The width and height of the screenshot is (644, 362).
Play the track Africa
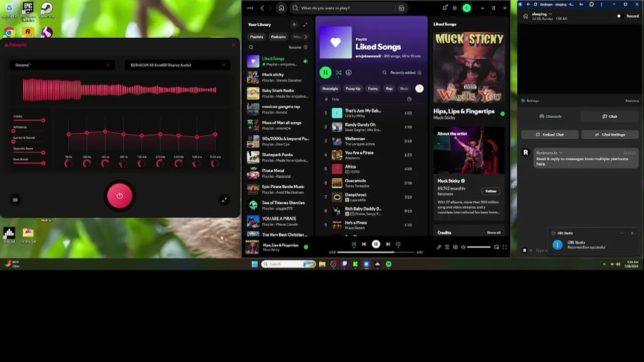point(372,169)
